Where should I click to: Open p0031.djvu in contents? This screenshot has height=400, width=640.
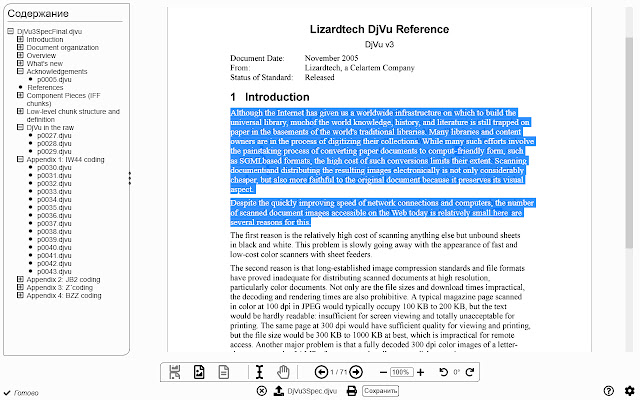tap(54, 176)
